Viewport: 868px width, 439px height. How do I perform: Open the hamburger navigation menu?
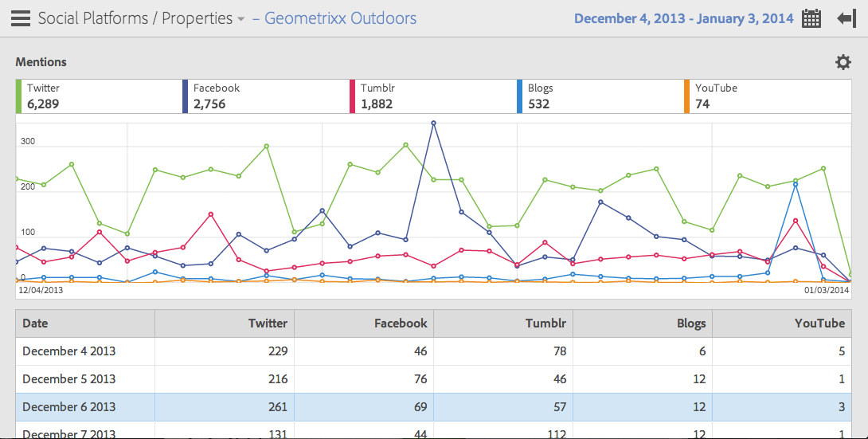tap(21, 18)
